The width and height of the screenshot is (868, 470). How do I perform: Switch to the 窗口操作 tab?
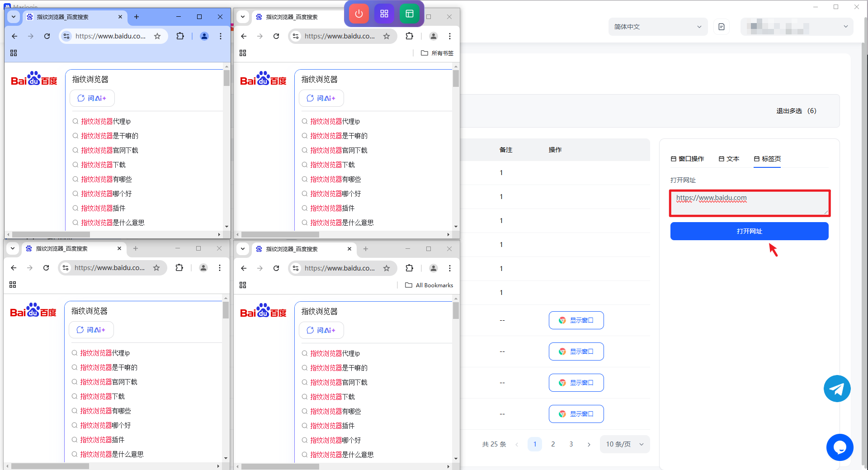coord(687,159)
